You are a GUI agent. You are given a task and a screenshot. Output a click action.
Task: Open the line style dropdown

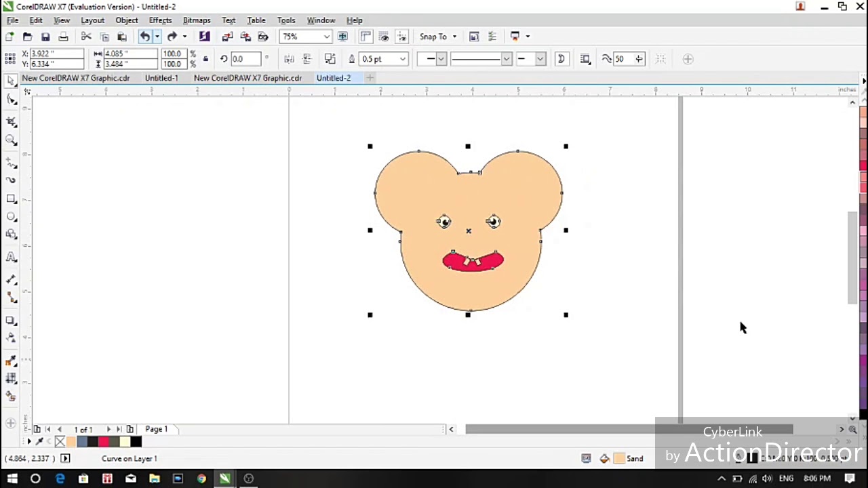[506, 59]
